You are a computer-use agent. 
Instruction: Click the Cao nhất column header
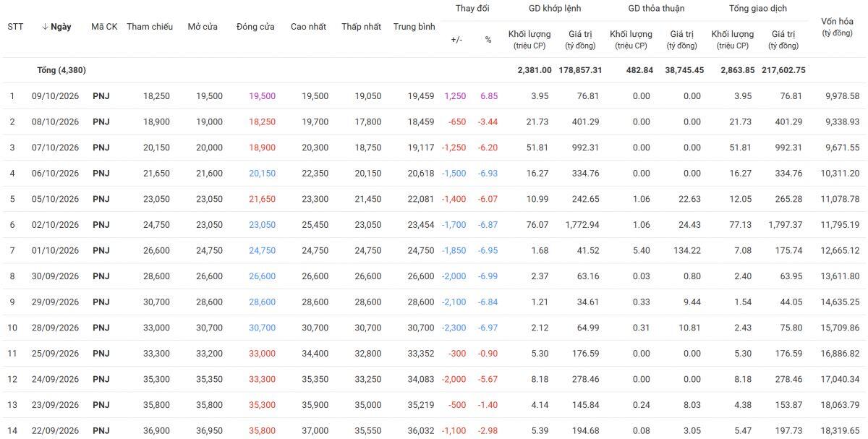pos(308,27)
